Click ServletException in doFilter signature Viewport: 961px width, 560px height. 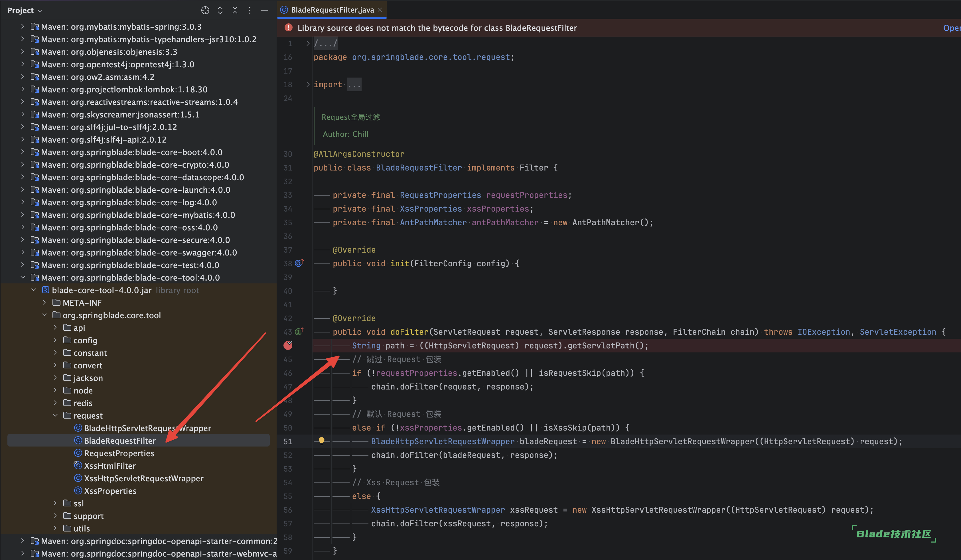pyautogui.click(x=898, y=332)
